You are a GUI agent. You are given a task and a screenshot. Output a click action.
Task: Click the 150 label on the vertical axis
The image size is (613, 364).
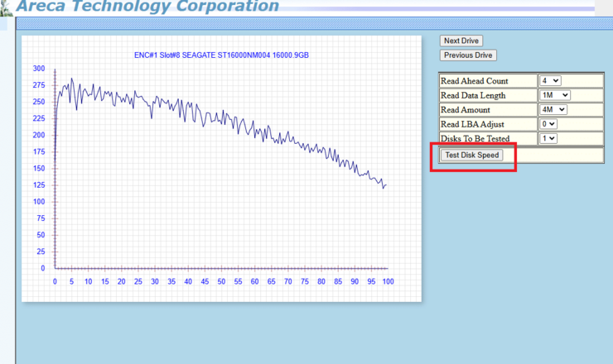(x=39, y=169)
